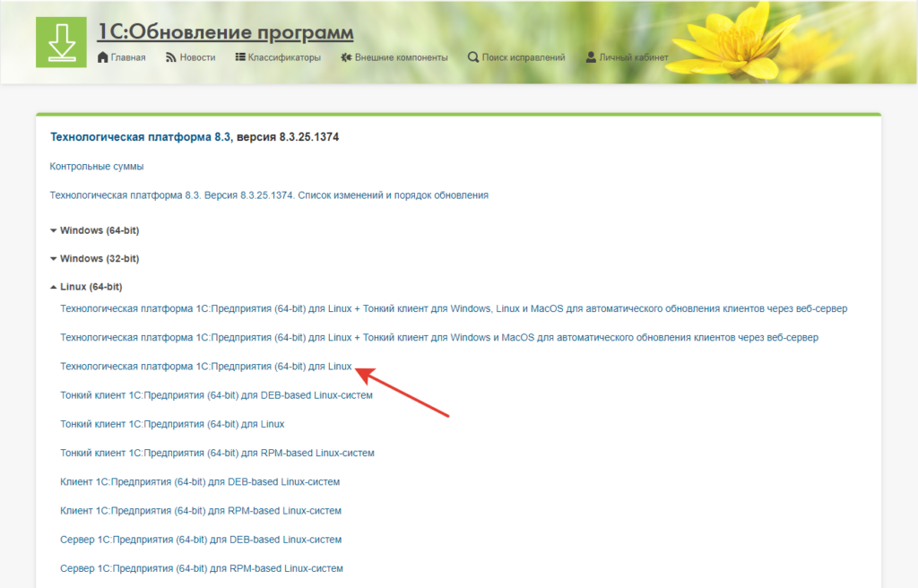The width and height of the screenshot is (918, 588).
Task: Open Клиент 1С:Предприятия for DEB-based Linux-систем
Action: 200,482
